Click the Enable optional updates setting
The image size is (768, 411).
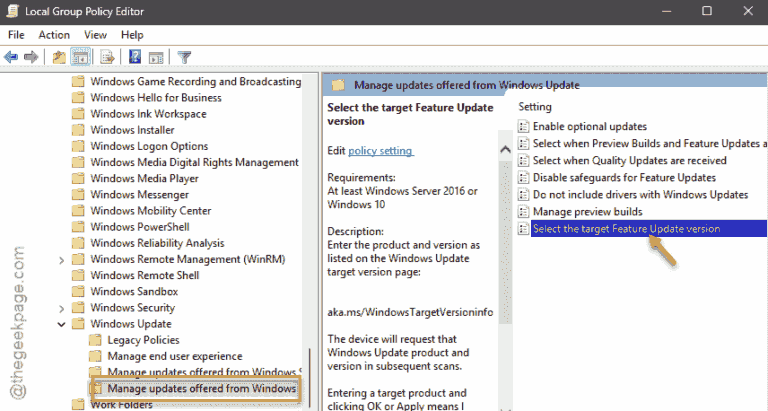[x=590, y=126]
